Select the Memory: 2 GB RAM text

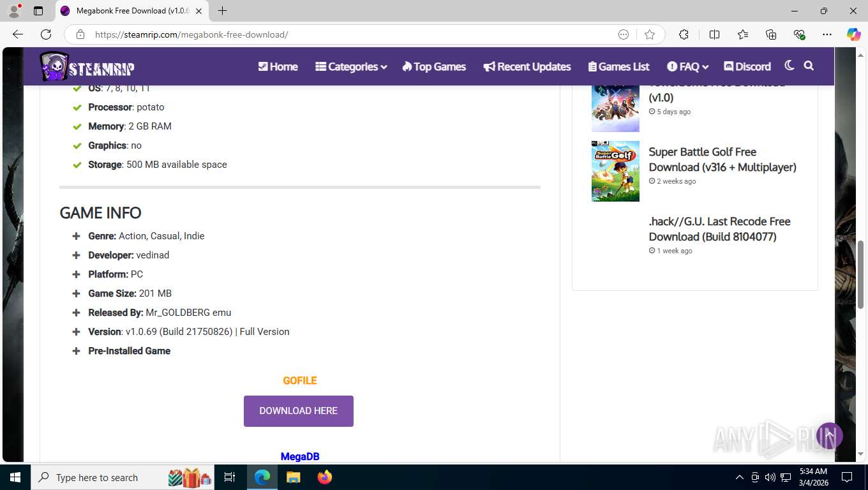pos(130,126)
